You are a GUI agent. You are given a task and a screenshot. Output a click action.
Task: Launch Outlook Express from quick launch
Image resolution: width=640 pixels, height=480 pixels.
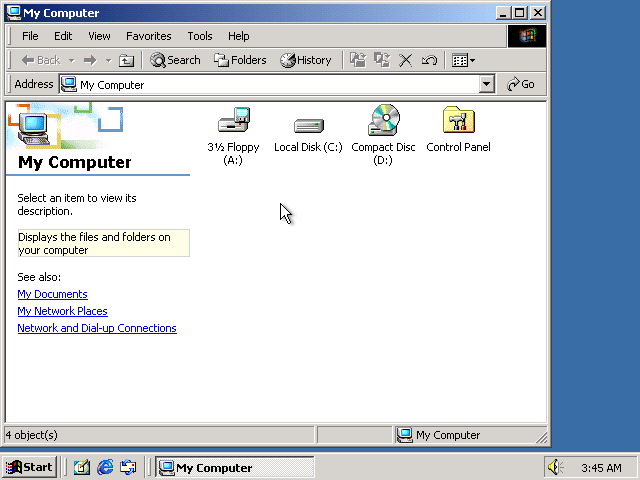point(128,467)
